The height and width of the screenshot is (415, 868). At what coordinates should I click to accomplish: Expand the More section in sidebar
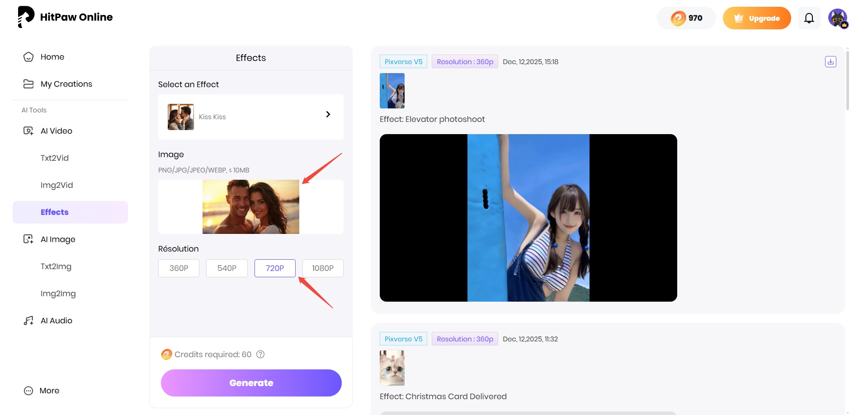coord(49,390)
